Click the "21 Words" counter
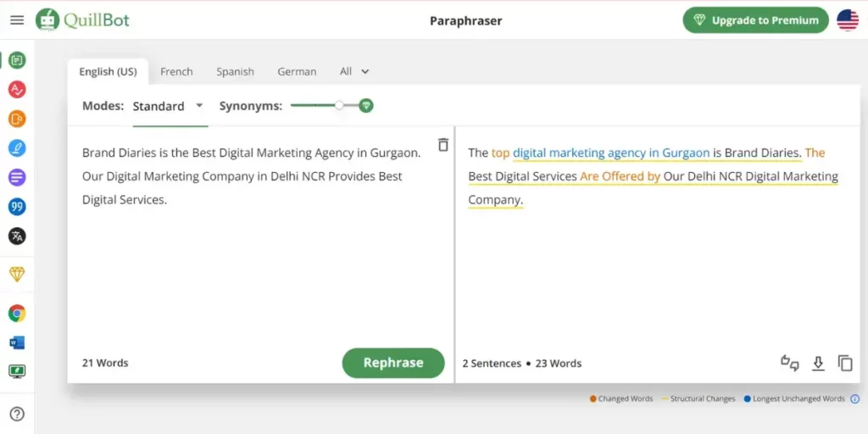This screenshot has width=868, height=434. pyautogui.click(x=105, y=363)
